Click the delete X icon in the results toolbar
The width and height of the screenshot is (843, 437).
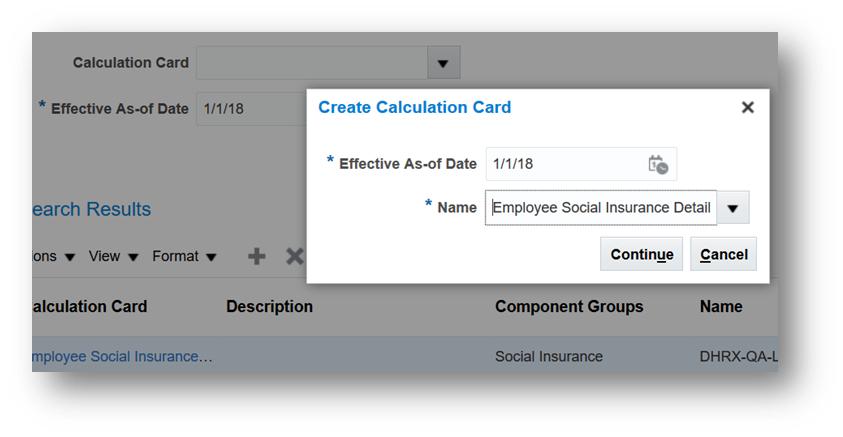pos(294,257)
